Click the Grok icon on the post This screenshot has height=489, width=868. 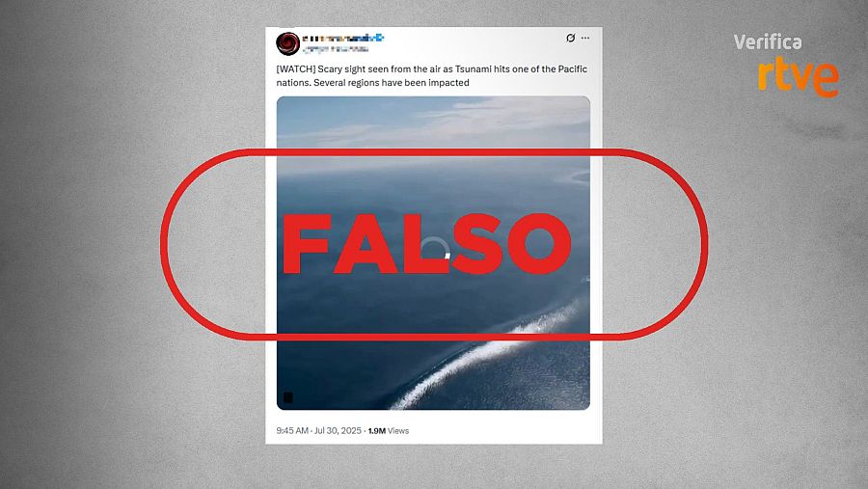coord(570,38)
